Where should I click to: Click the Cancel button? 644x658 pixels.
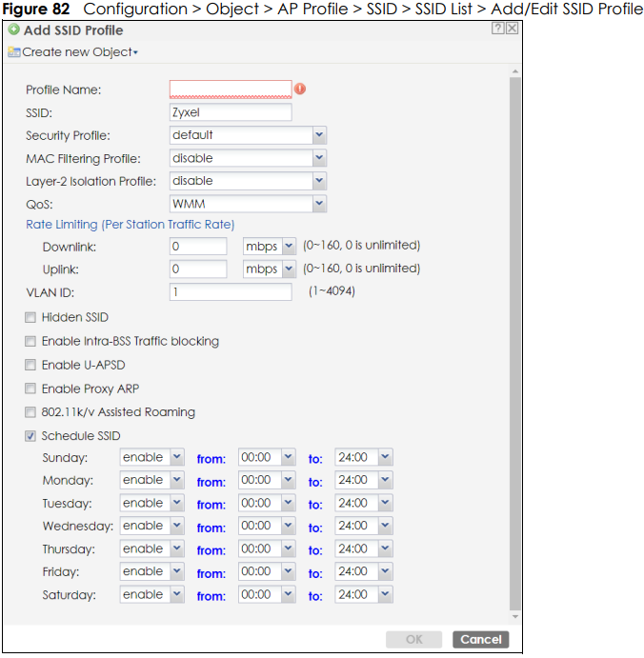481,640
